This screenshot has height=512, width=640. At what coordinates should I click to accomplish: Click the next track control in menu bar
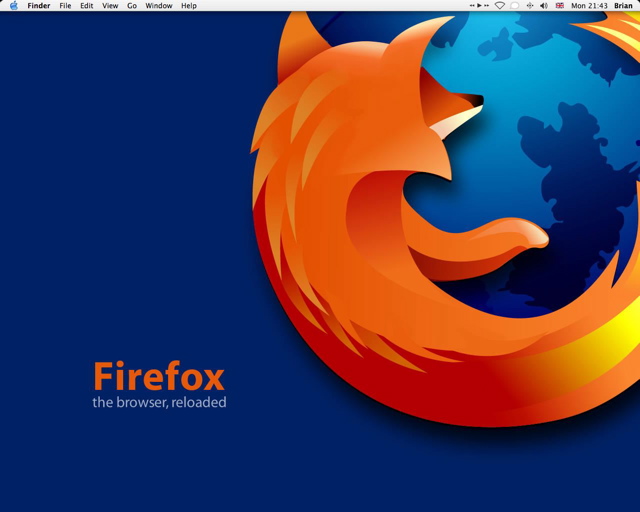coord(487,5)
